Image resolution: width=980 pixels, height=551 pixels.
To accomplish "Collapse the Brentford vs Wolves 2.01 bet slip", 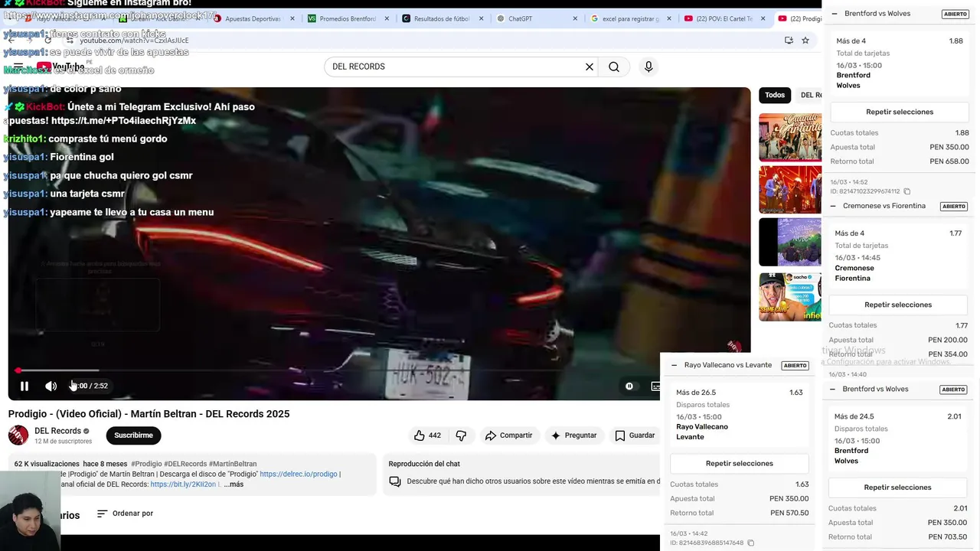I will (x=832, y=389).
